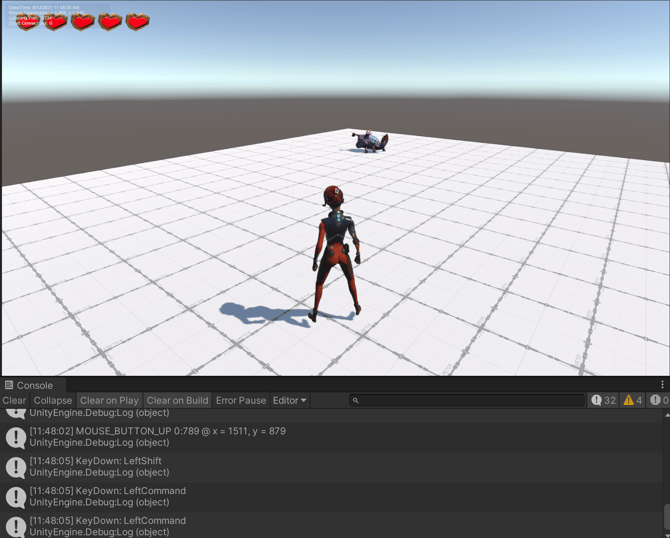Click the console vertical scrollbar

pyautogui.click(x=666, y=515)
